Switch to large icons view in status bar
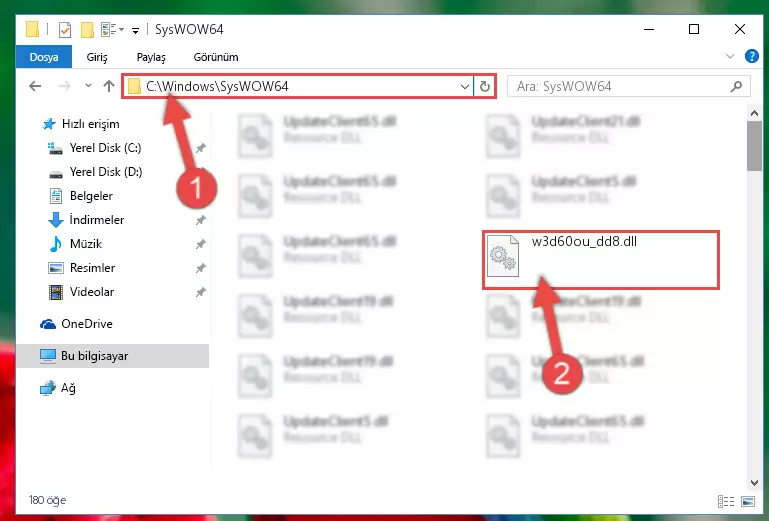769x521 pixels. click(748, 501)
